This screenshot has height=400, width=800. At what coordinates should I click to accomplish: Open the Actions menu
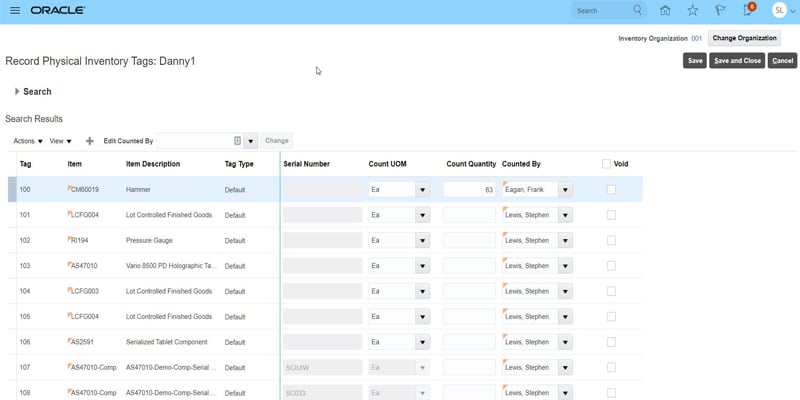[x=28, y=141]
